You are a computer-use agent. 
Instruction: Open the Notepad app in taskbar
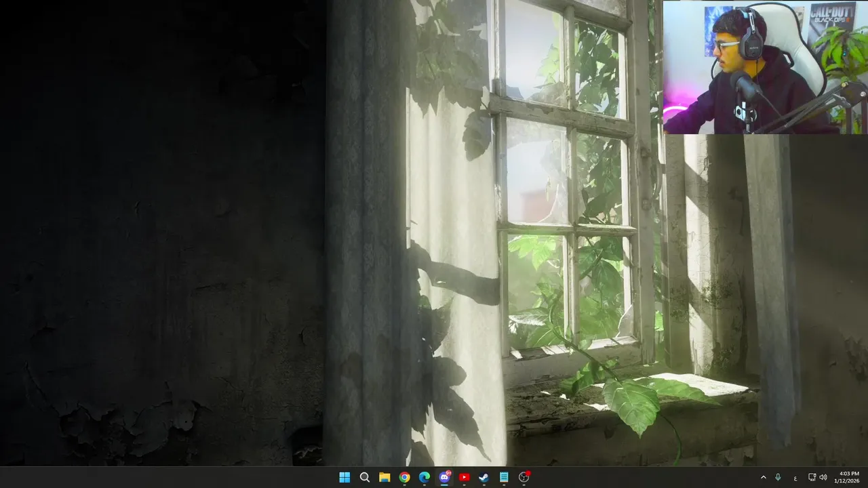point(504,477)
